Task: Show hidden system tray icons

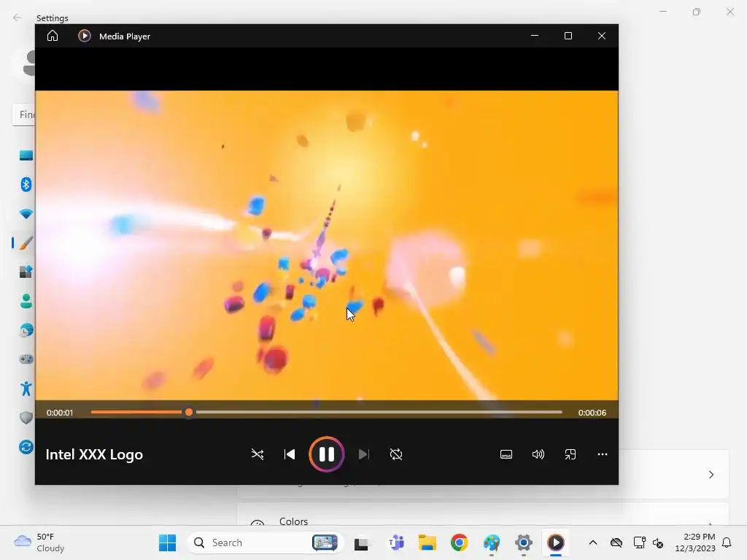Action: [592, 542]
